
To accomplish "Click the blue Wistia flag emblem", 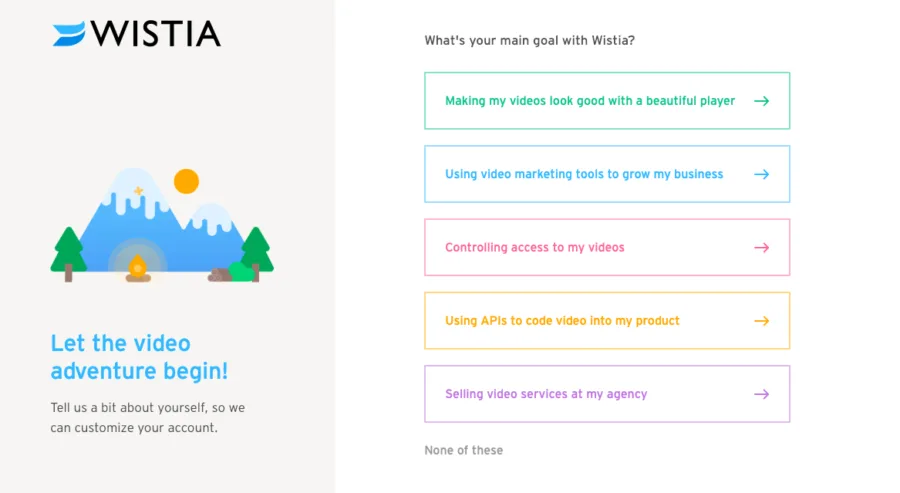I will point(69,34).
